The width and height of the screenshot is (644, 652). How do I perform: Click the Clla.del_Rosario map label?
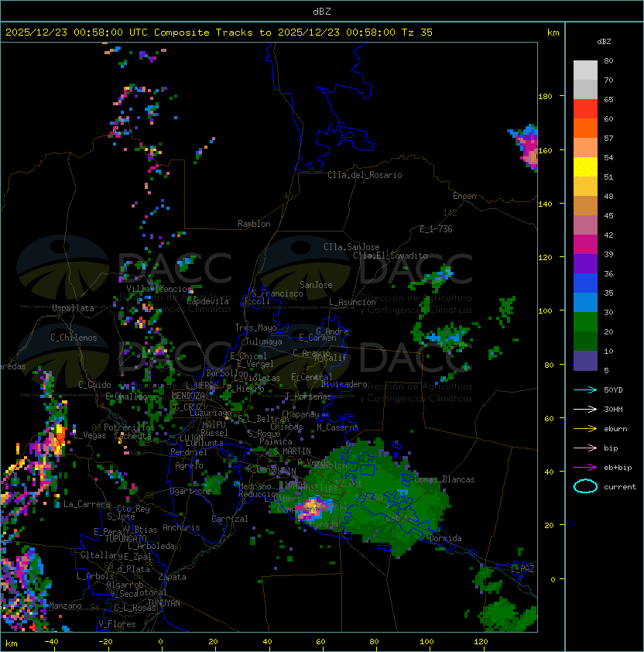tap(365, 175)
